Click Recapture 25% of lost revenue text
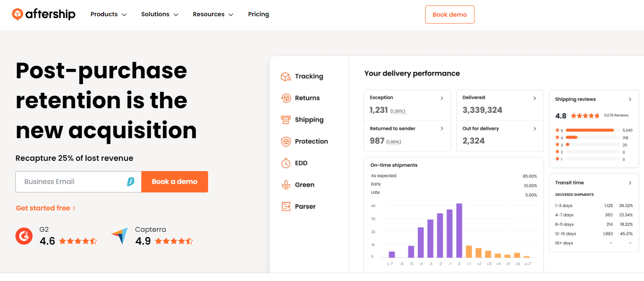 point(75,158)
